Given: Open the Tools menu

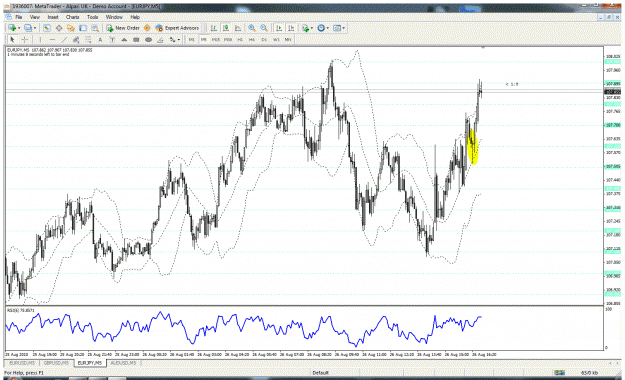Looking at the screenshot, I should click(92, 17).
